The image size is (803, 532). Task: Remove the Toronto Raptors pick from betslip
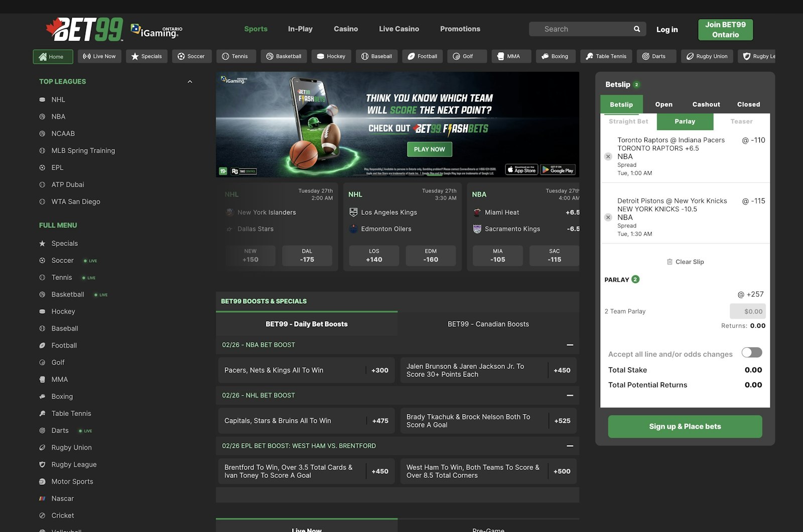pos(608,156)
